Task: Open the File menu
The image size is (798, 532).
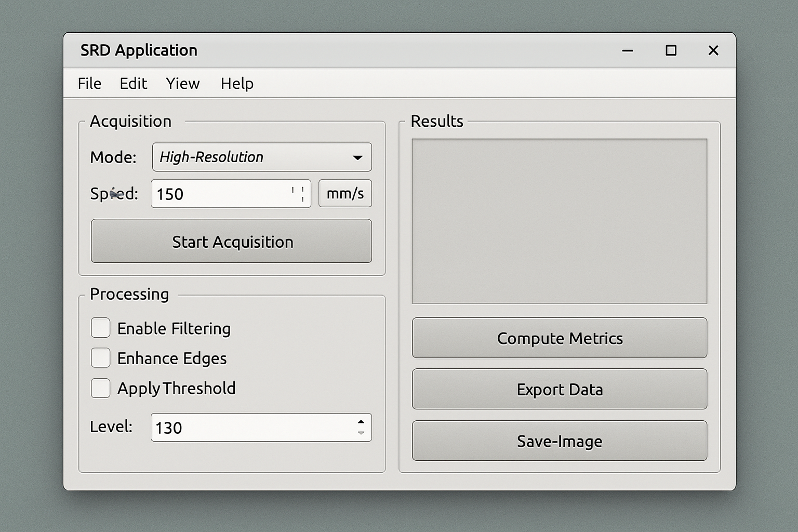Action: pyautogui.click(x=89, y=83)
